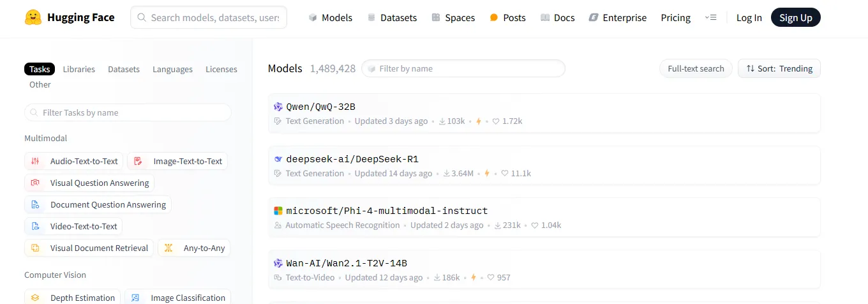Open Posts from the top navigation

click(507, 18)
